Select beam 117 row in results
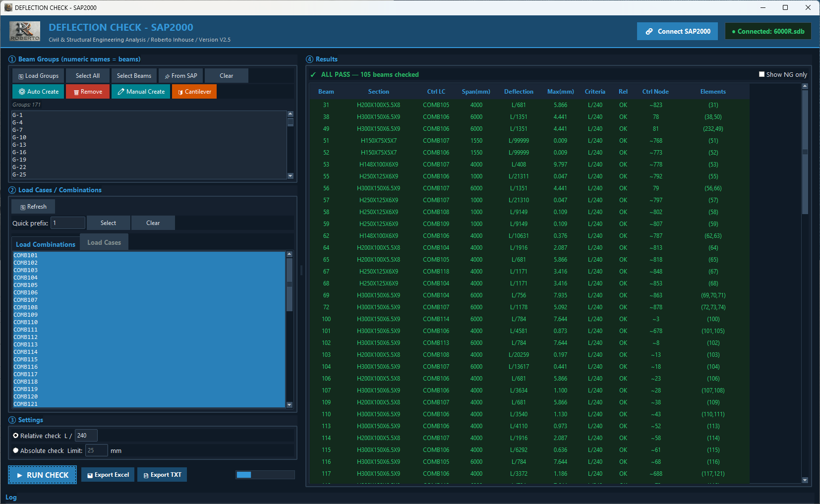Viewport: 820px width, 504px height. (x=530, y=474)
